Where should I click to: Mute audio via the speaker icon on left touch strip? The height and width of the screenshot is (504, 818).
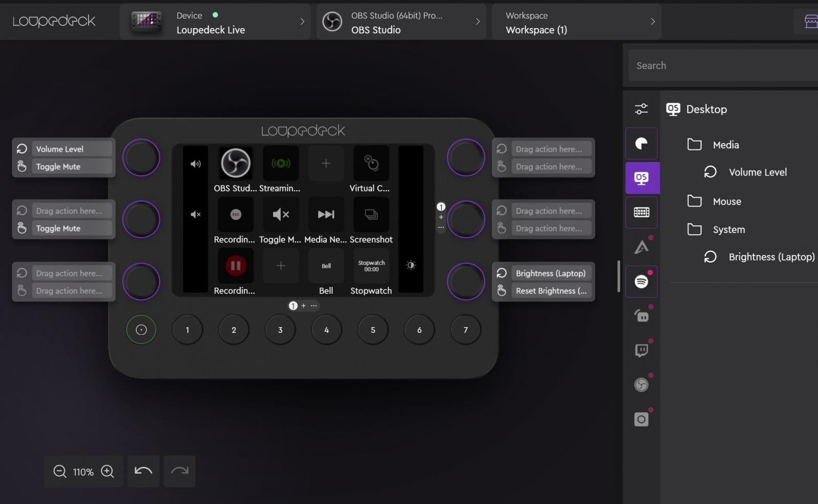click(196, 214)
